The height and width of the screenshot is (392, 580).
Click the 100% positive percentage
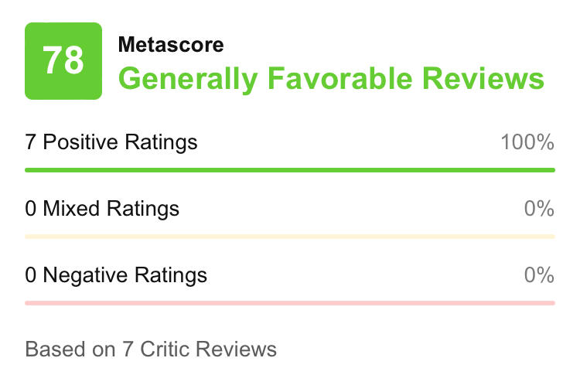tap(527, 142)
